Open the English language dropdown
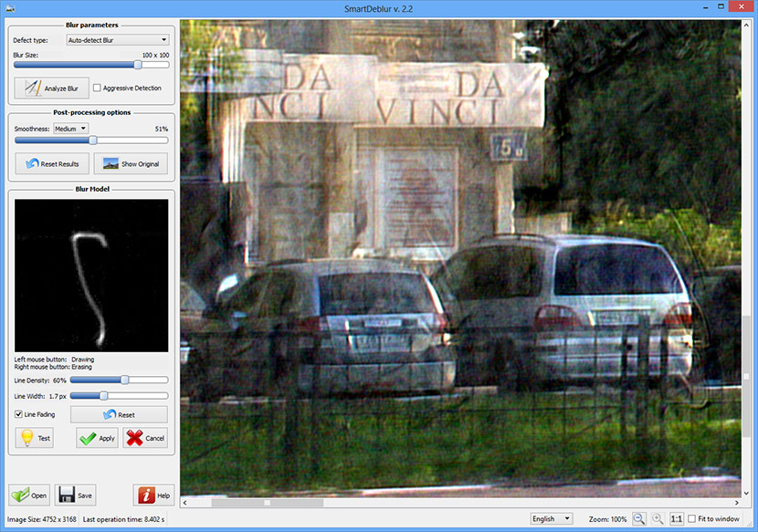 (551, 519)
